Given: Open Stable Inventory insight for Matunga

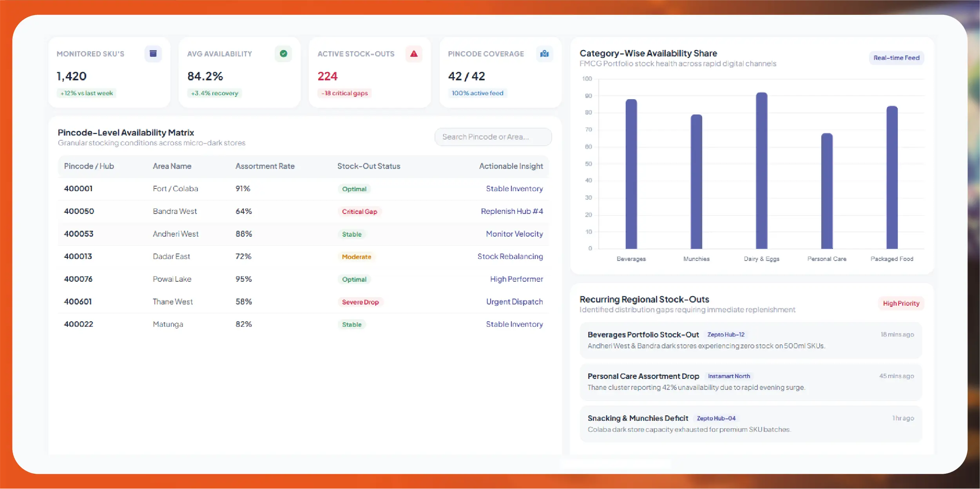Looking at the screenshot, I should [x=514, y=324].
